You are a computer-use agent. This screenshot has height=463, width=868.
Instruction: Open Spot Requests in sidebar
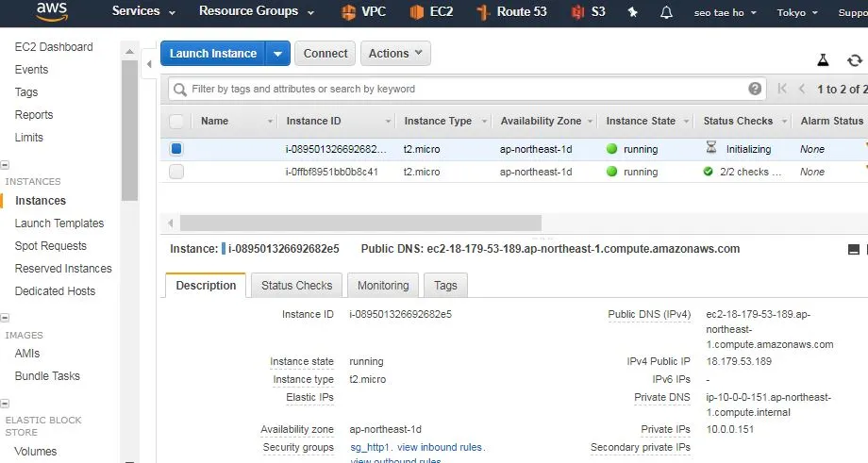click(50, 246)
